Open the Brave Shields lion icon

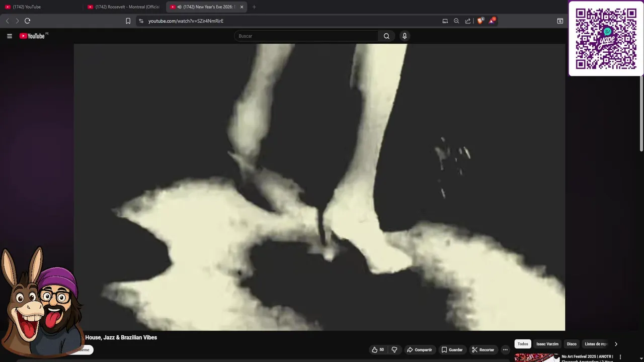[480, 21]
